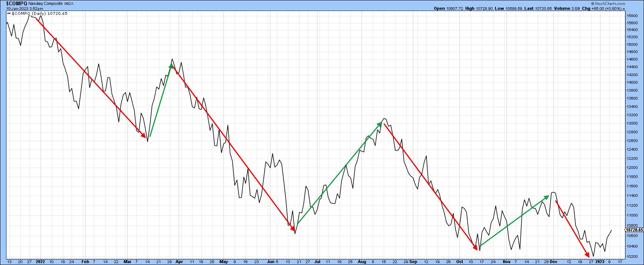
Task: Click the Jun month label on date axis
Action: [271, 262]
